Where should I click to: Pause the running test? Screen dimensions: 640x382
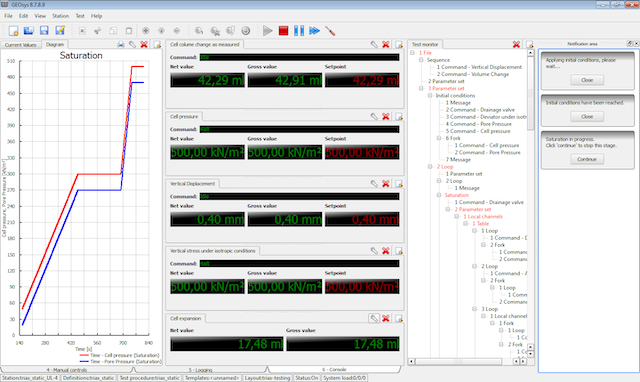[x=299, y=31]
